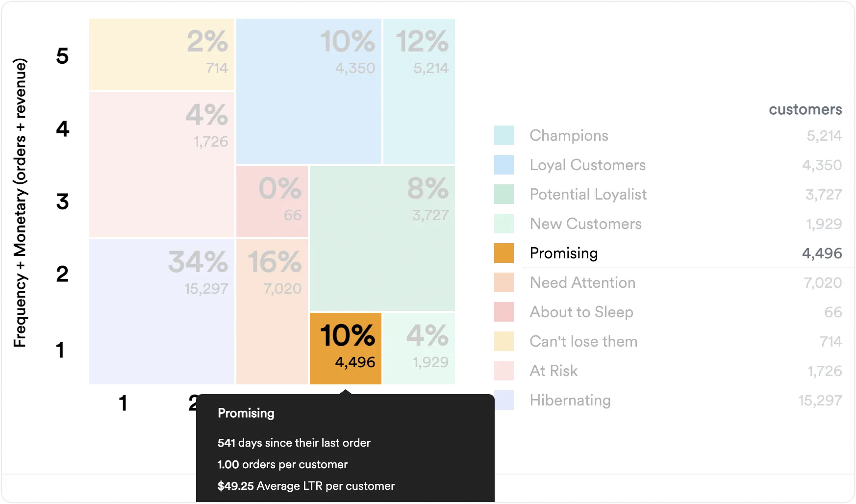The width and height of the screenshot is (856, 504).
Task: Click the Loyal Customers blue legend swatch
Action: 504,165
